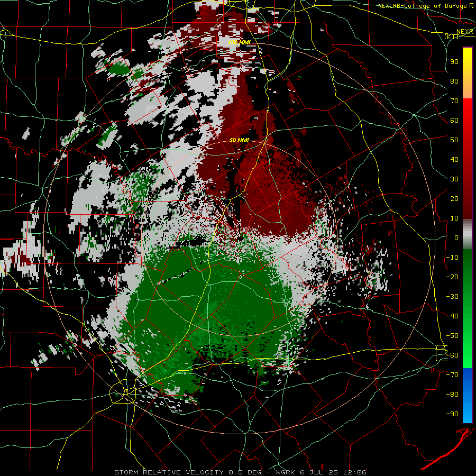Click the 70 value on the velocity scale
Viewport: 476px width, 476px height.
pos(454,101)
